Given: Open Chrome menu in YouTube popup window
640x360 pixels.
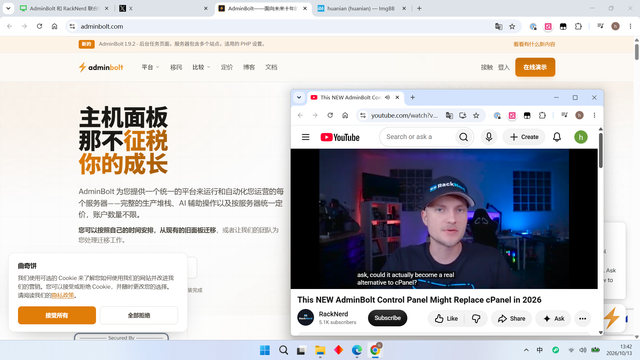Looking at the screenshot, I should 594,116.
